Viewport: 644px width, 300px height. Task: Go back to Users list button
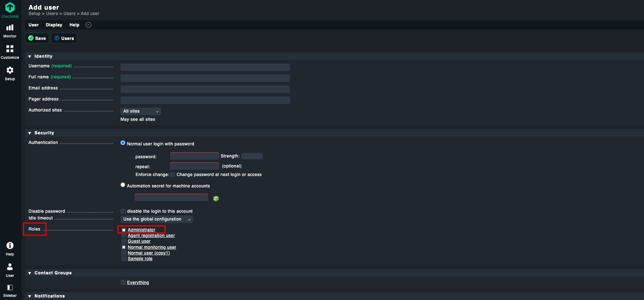coord(64,38)
